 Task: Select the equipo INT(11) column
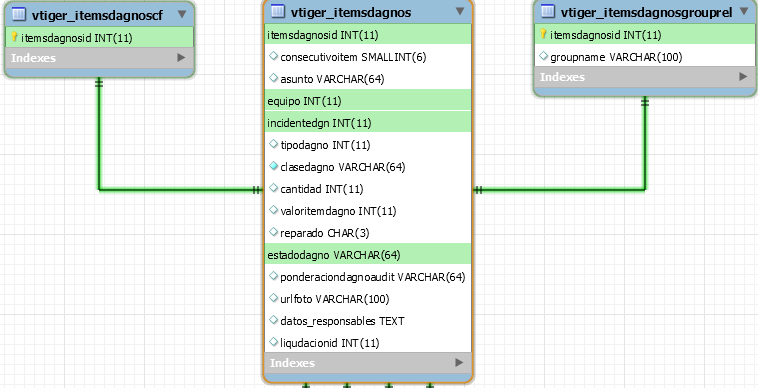[x=367, y=100]
